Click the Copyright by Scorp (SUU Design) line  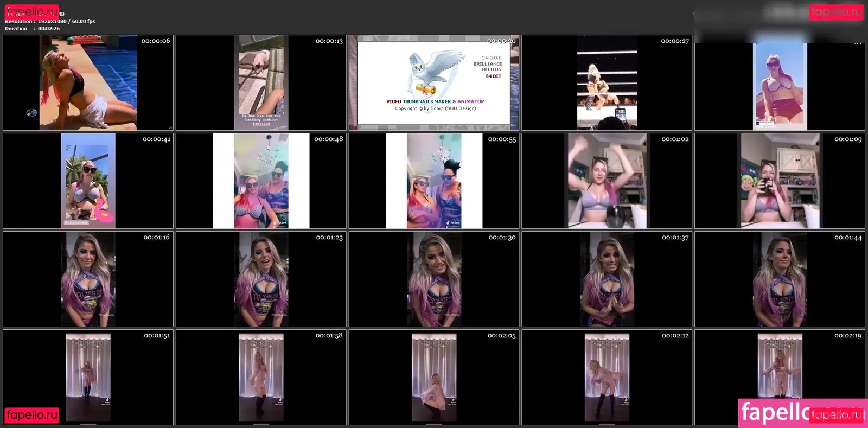coord(435,108)
